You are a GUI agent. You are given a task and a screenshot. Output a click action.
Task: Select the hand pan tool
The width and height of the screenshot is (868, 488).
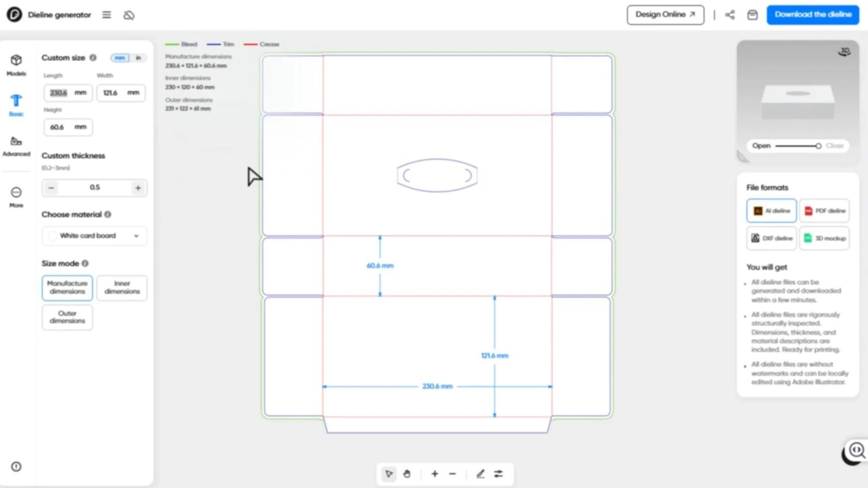[x=407, y=474]
